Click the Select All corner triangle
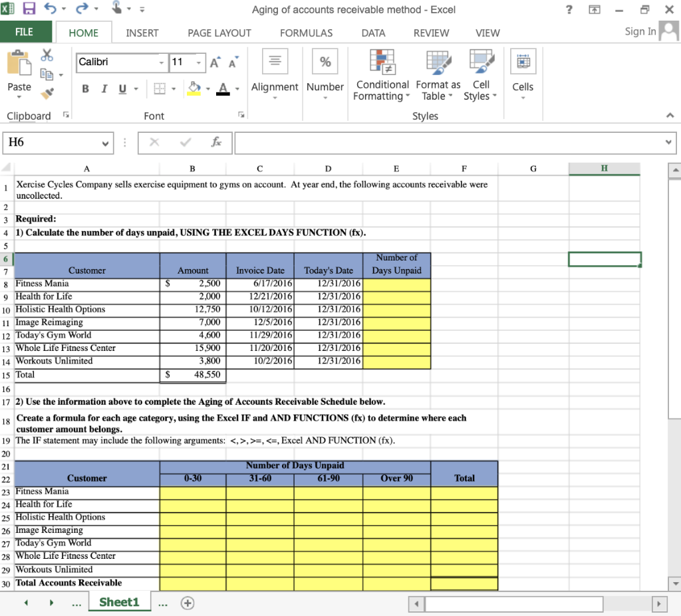Viewport: 681px width, 616px height. click(x=7, y=168)
